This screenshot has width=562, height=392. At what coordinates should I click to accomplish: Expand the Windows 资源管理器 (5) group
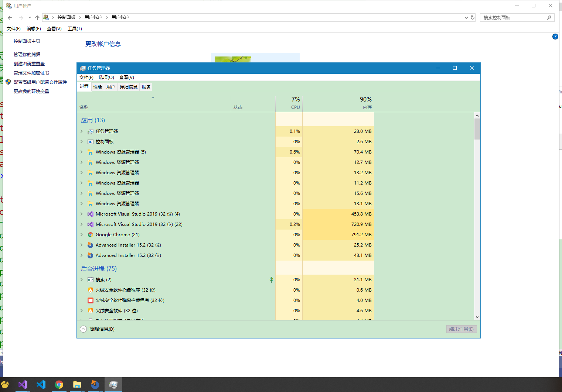(82, 152)
